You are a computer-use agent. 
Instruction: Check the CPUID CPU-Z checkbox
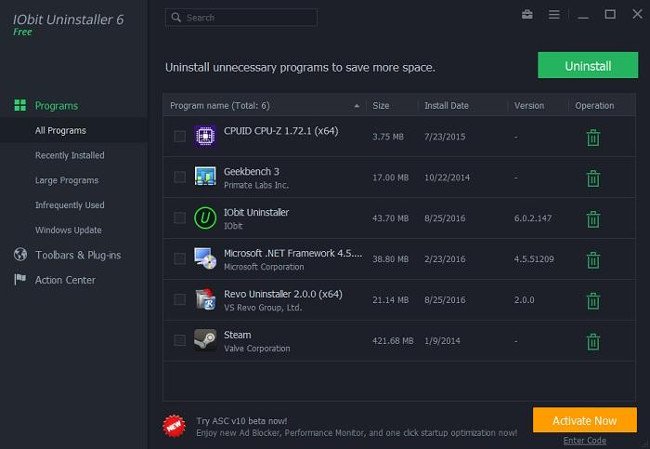(179, 136)
